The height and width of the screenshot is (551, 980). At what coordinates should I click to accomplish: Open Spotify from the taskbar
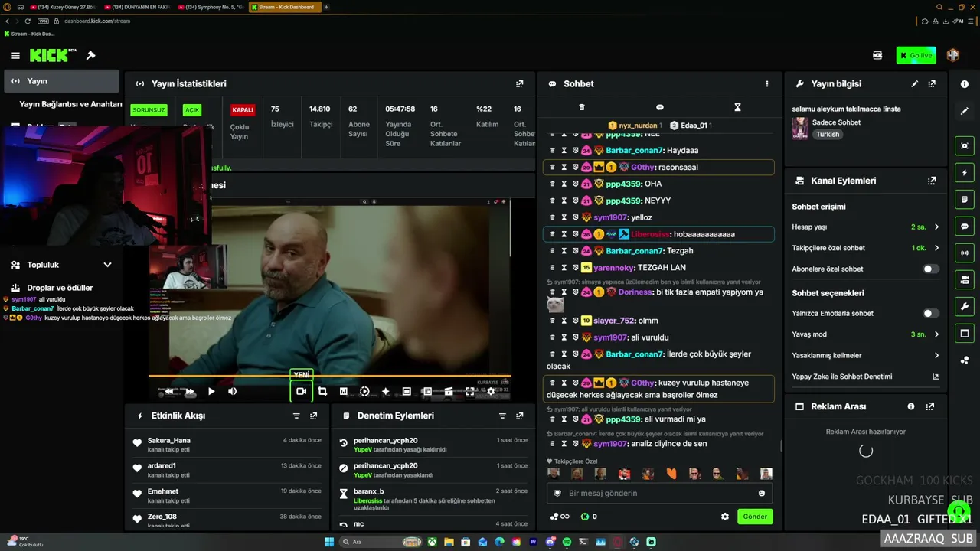coord(567,542)
